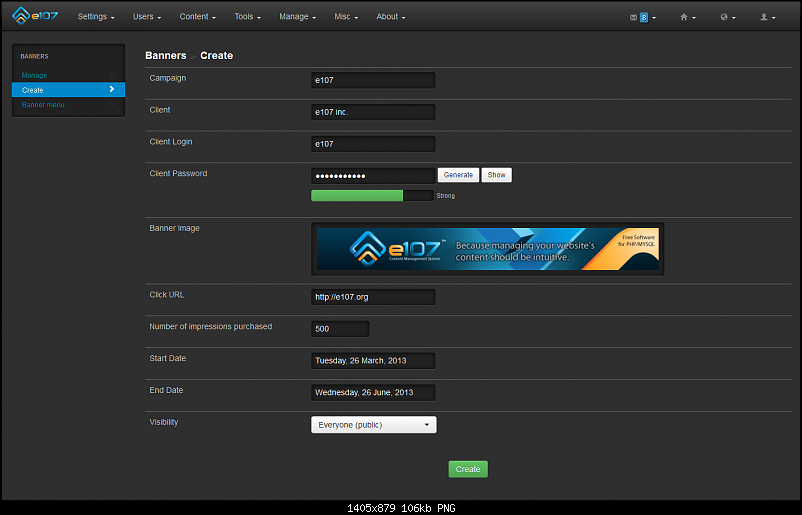Screen dimensions: 802x515
Task: Click the Start Date field
Action: click(373, 360)
